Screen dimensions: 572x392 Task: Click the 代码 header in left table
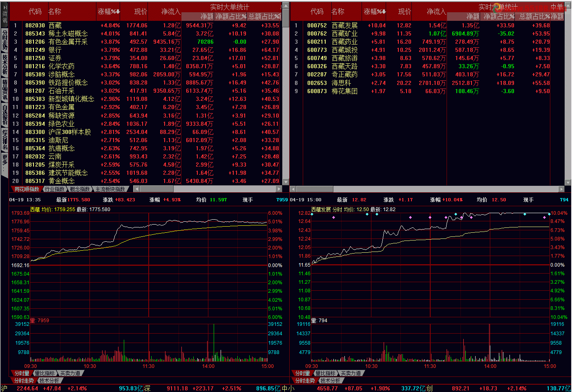click(35, 11)
